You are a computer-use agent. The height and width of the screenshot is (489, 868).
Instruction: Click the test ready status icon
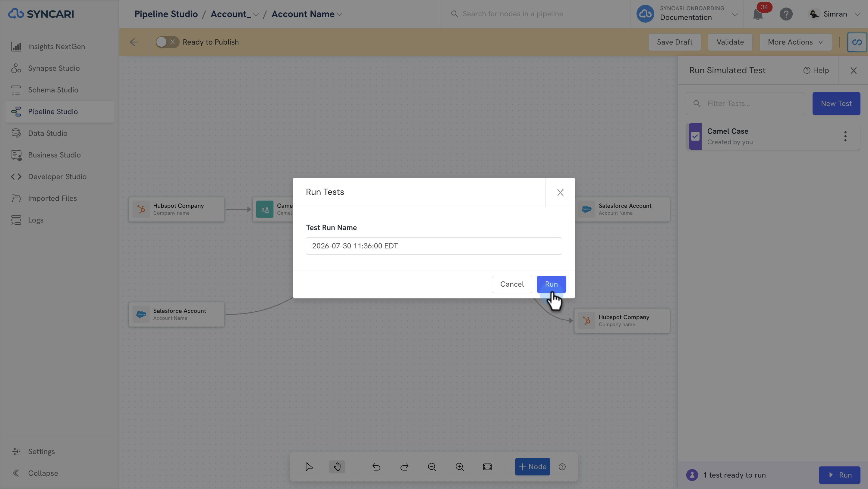pos(692,475)
